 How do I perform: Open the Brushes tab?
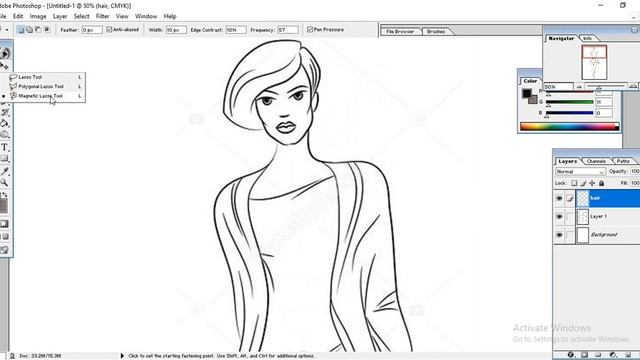click(436, 31)
